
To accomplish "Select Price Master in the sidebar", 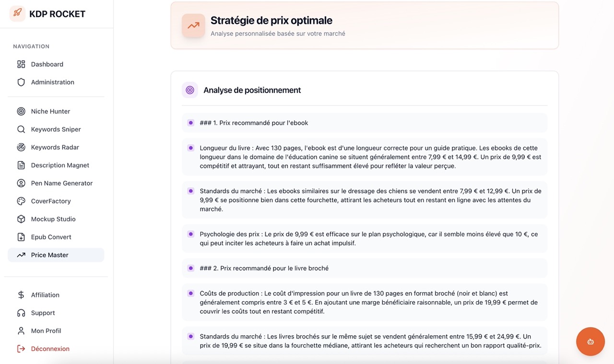I will [x=50, y=255].
